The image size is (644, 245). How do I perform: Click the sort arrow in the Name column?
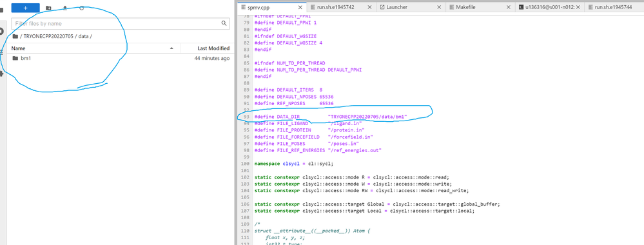[171, 48]
